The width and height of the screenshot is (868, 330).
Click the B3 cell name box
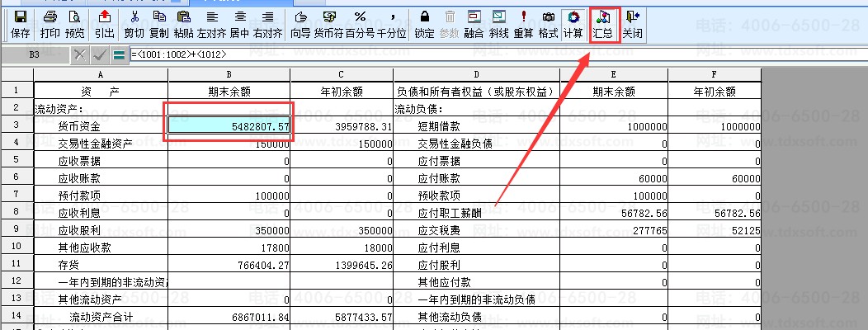point(35,54)
